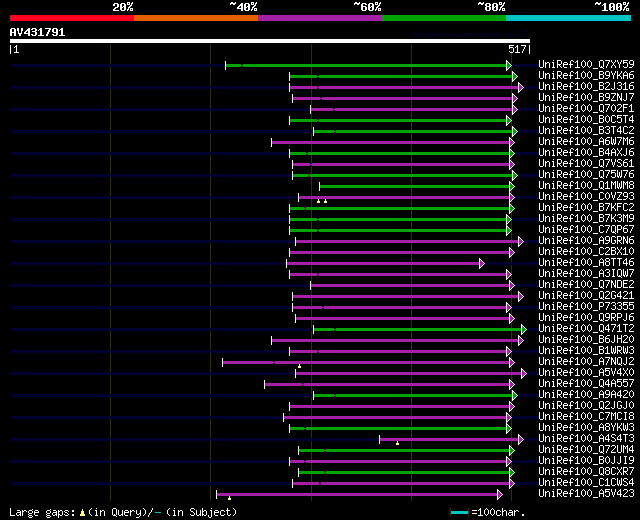Click the green alignment bar for Q7XY59
This screenshot has width=640, height=520.
tap(366, 65)
